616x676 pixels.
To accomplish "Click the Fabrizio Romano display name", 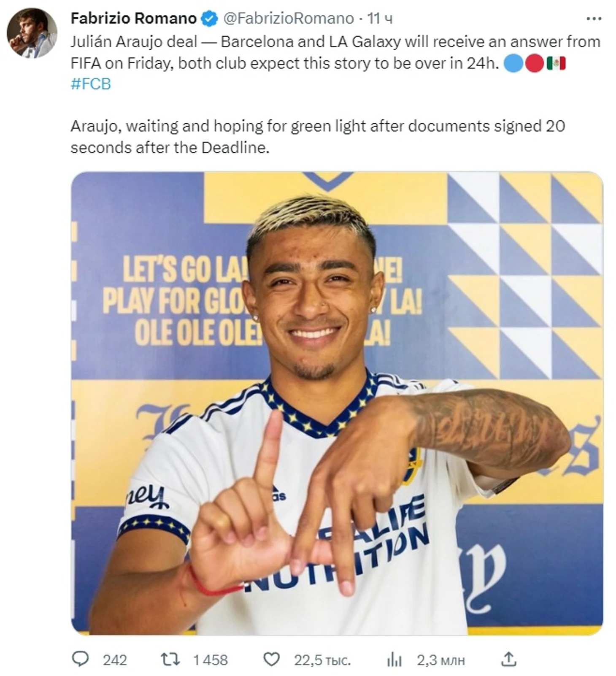I will click(134, 18).
